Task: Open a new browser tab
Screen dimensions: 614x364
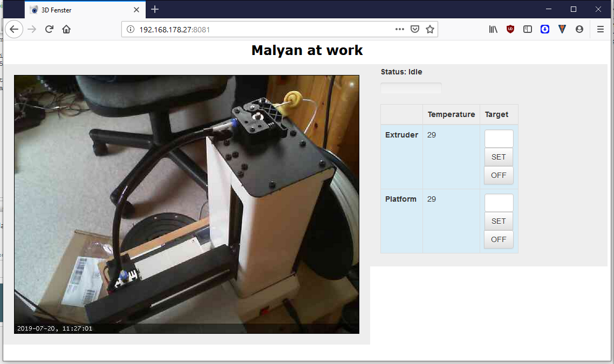Action: pos(155,9)
